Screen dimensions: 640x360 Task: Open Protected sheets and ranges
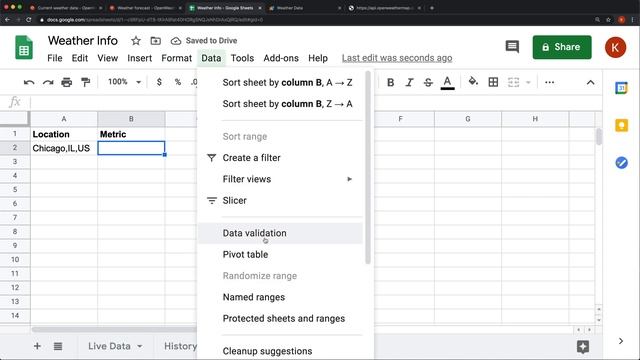(x=280, y=318)
